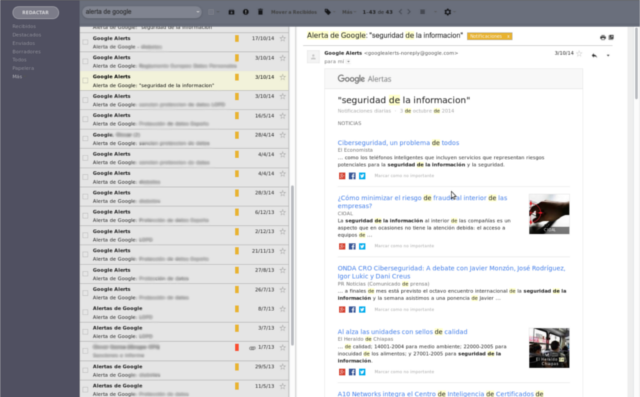Click the Google Alerts sender avatar
Screen dimensions: 640x397
tap(313, 57)
